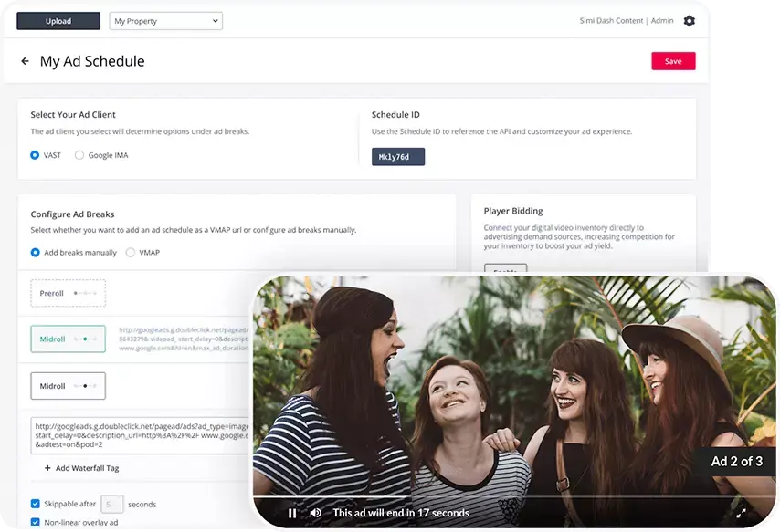Seek using the ad video progress bar
This screenshot has width=780, height=532.
514,496
